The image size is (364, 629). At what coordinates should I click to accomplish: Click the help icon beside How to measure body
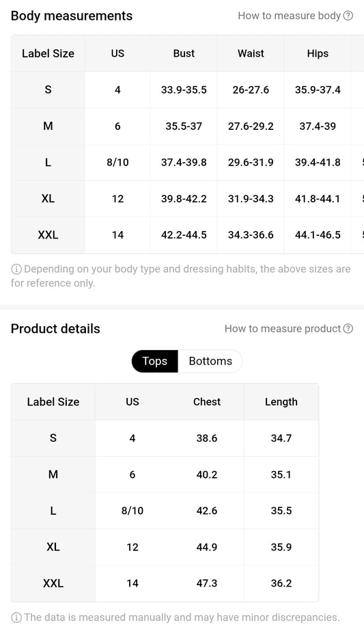pyautogui.click(x=348, y=16)
